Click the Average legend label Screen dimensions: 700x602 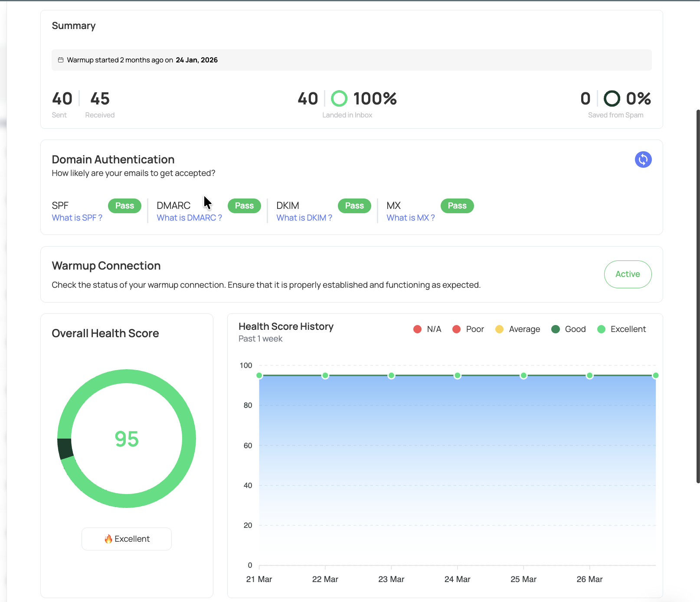524,329
